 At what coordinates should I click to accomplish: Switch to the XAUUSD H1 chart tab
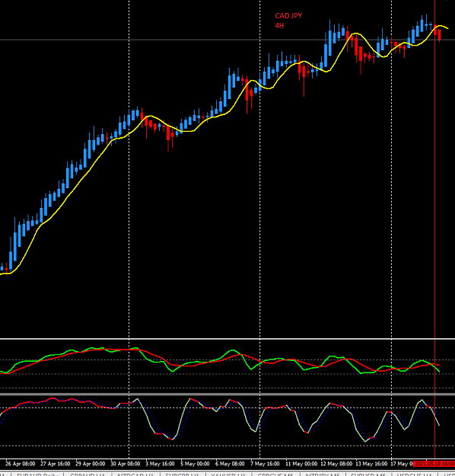228,474
